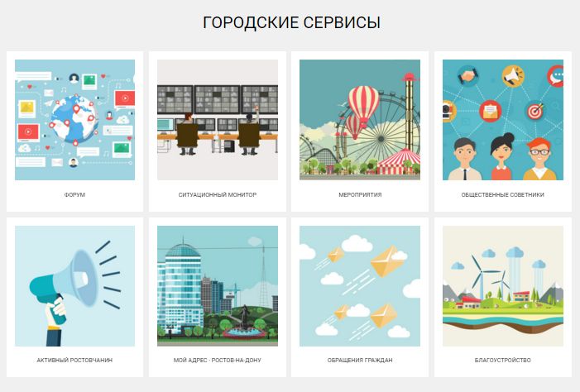Viewport: 580px width, 392px height.
Task: Open the Forum globe illustration
Action: click(x=74, y=120)
